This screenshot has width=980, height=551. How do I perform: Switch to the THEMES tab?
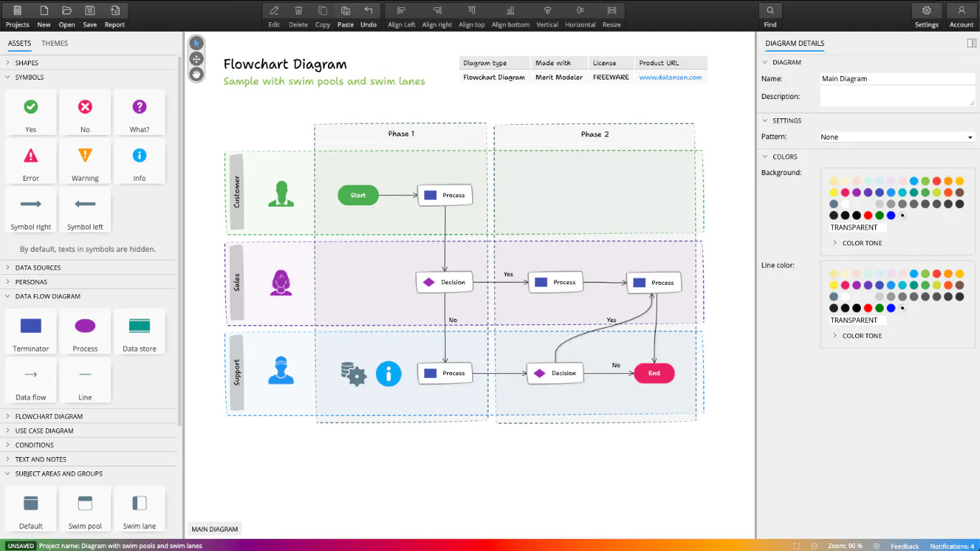click(55, 43)
